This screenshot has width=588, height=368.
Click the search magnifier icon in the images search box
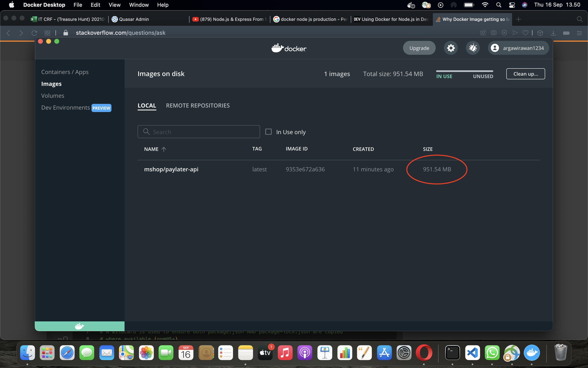click(146, 132)
